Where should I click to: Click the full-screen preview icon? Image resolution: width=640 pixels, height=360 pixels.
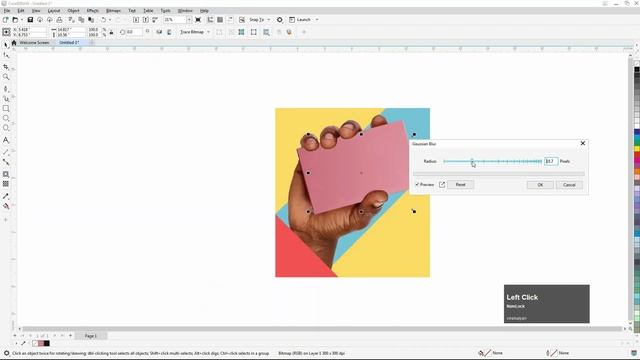[x=198, y=20]
